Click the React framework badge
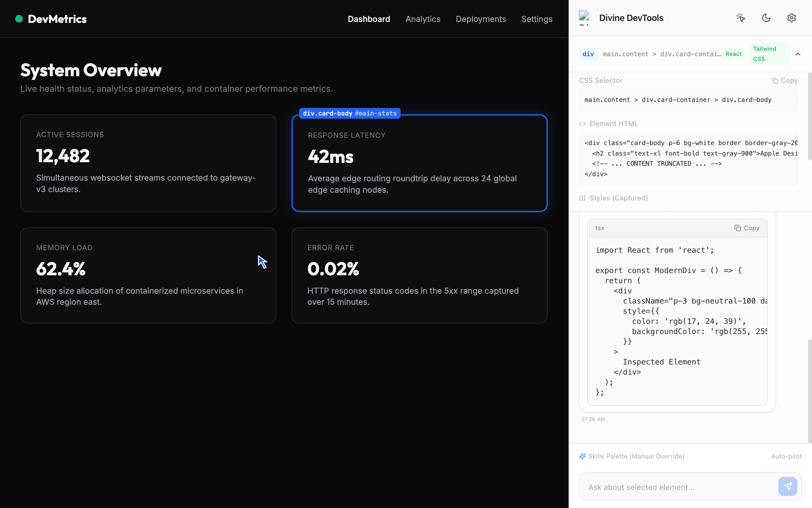 coord(733,54)
